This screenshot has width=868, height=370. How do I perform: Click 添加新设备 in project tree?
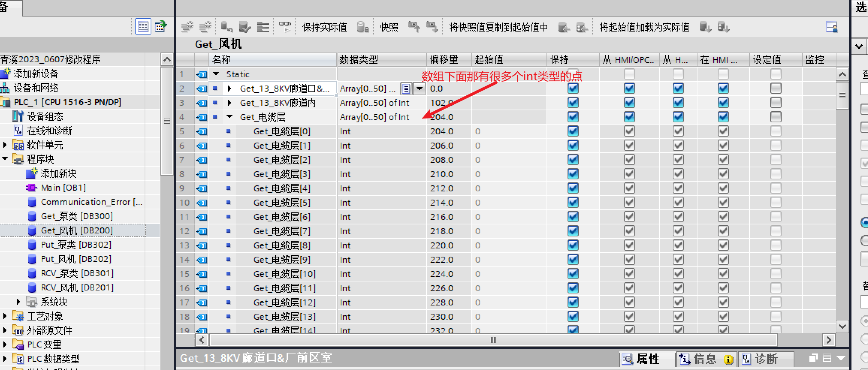point(36,74)
